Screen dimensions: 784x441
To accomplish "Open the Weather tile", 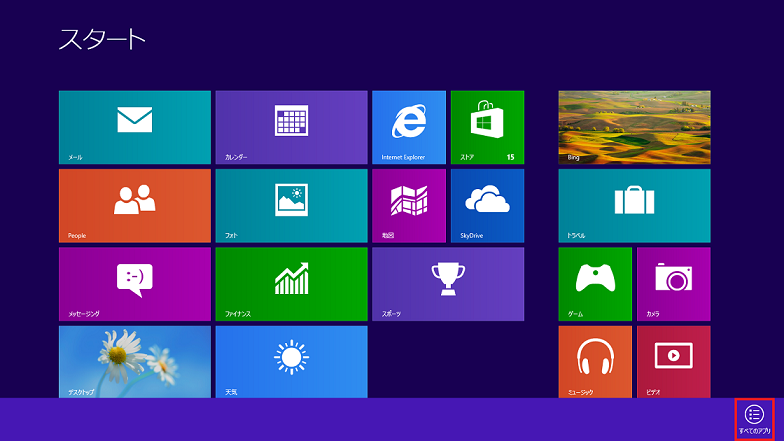I will (291, 361).
